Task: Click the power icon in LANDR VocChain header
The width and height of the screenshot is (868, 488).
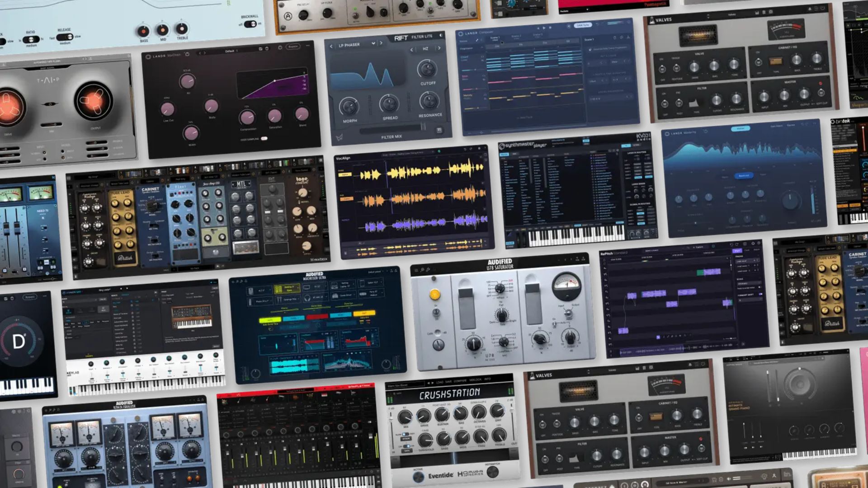Action: tap(280, 47)
